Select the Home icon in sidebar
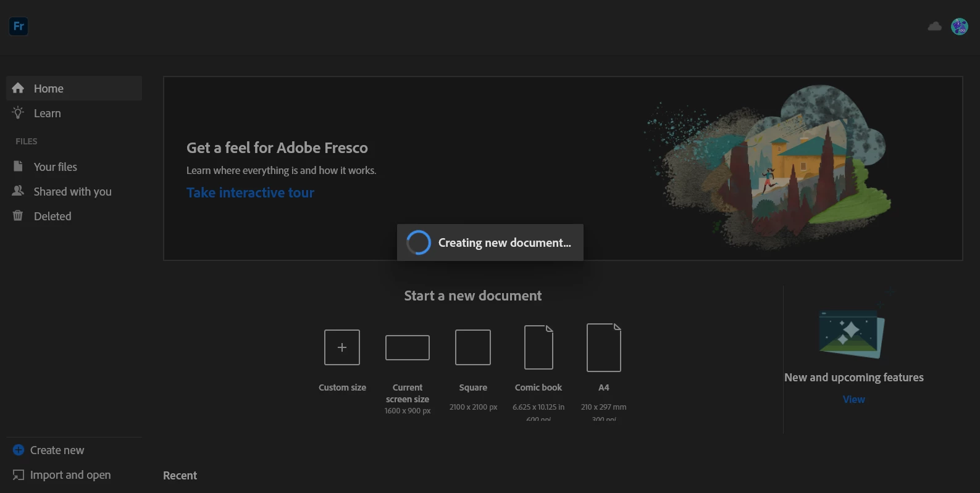The height and width of the screenshot is (493, 980). coord(18,88)
